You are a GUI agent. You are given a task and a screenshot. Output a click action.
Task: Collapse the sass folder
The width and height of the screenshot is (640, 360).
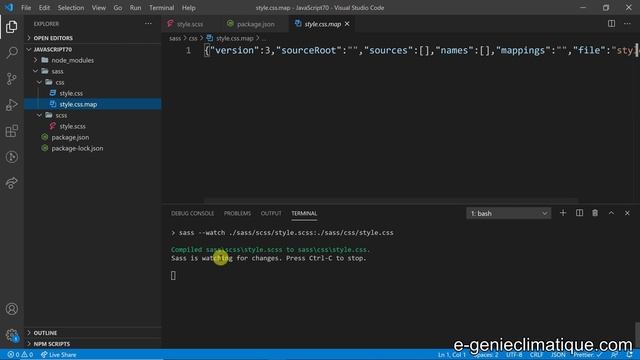tap(57, 71)
